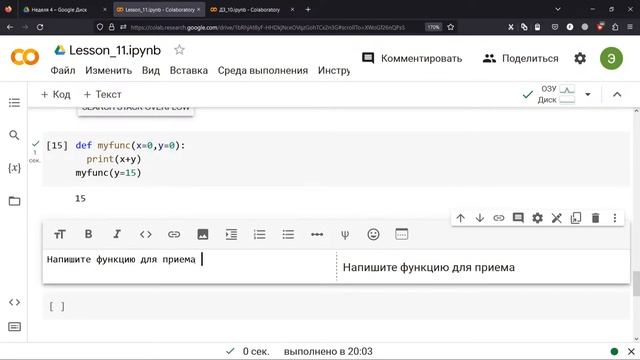Screen dimensions: 640x360
Task: Open the terminal panel icon
Action: pos(14,327)
